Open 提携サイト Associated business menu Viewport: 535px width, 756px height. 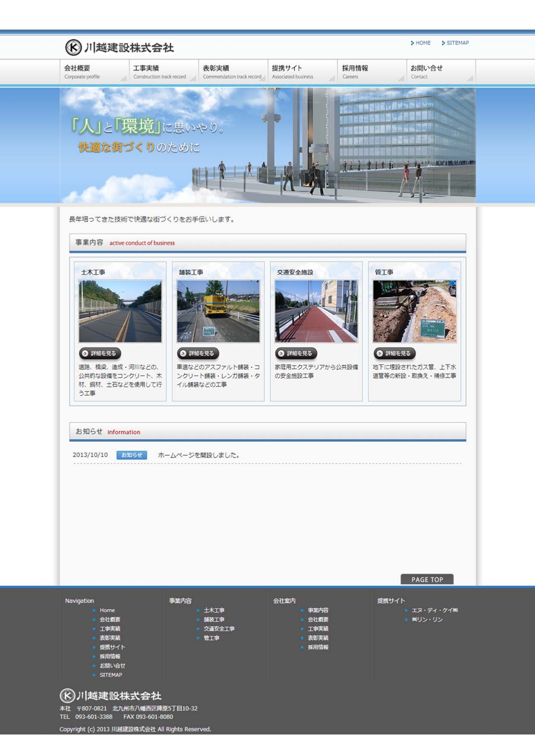[x=302, y=72]
